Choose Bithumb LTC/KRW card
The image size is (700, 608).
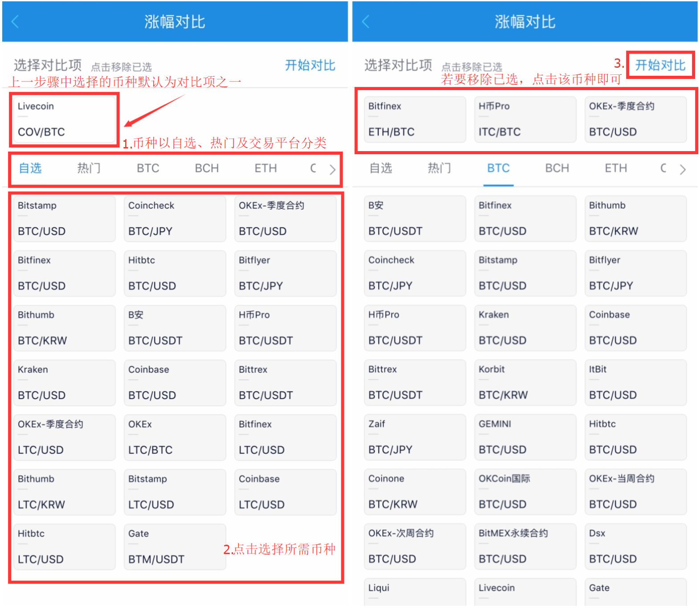[64, 492]
